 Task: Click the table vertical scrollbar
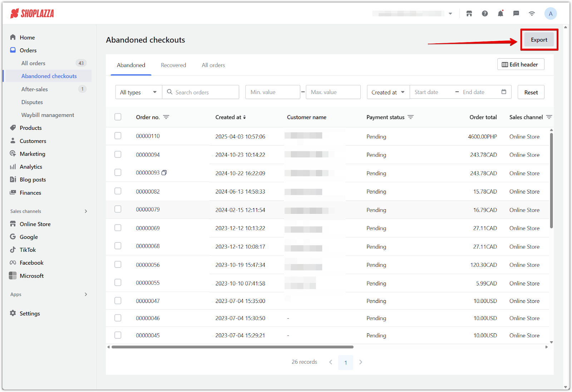click(x=551, y=181)
